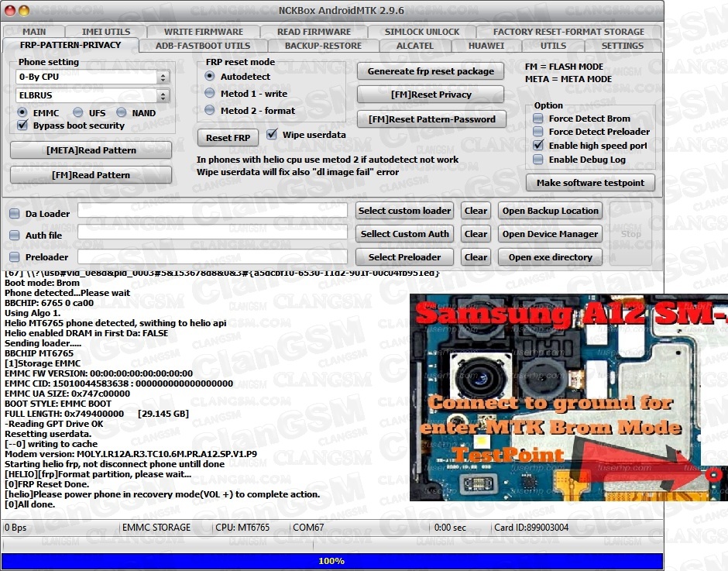This screenshot has height=571, width=728.
Task: Click the Da Loader path input field
Action: click(212, 211)
